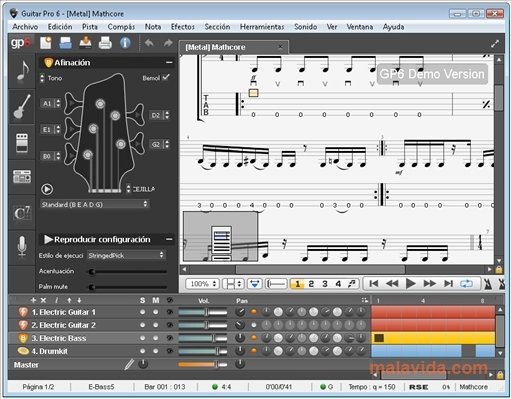Open the Archivo menu
The width and height of the screenshot is (511, 399).
point(25,27)
